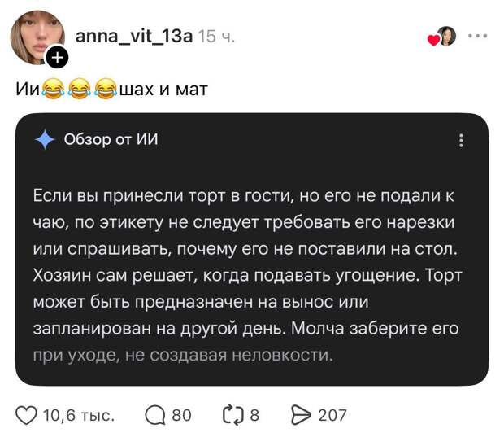Share the post with the paper plane icon
The width and height of the screenshot is (504, 437).
302,415
